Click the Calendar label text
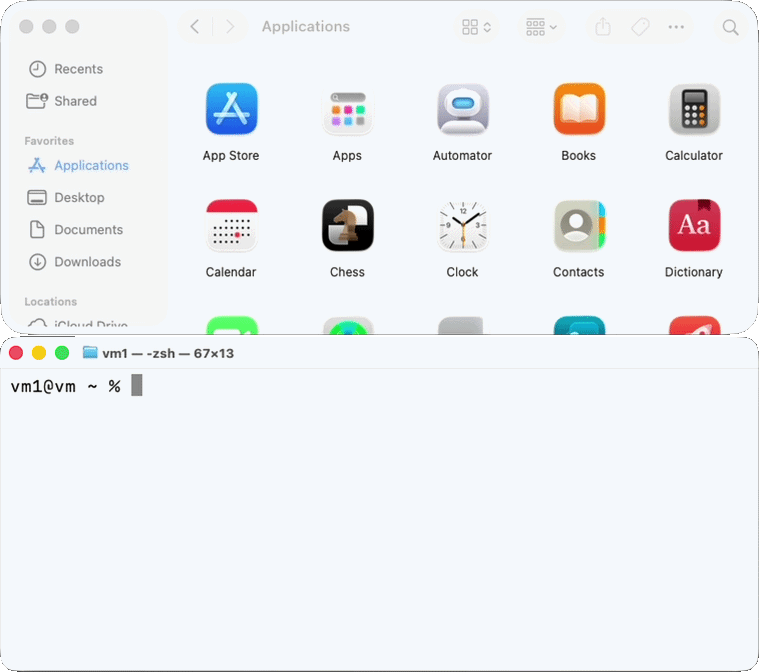 pyautogui.click(x=231, y=272)
